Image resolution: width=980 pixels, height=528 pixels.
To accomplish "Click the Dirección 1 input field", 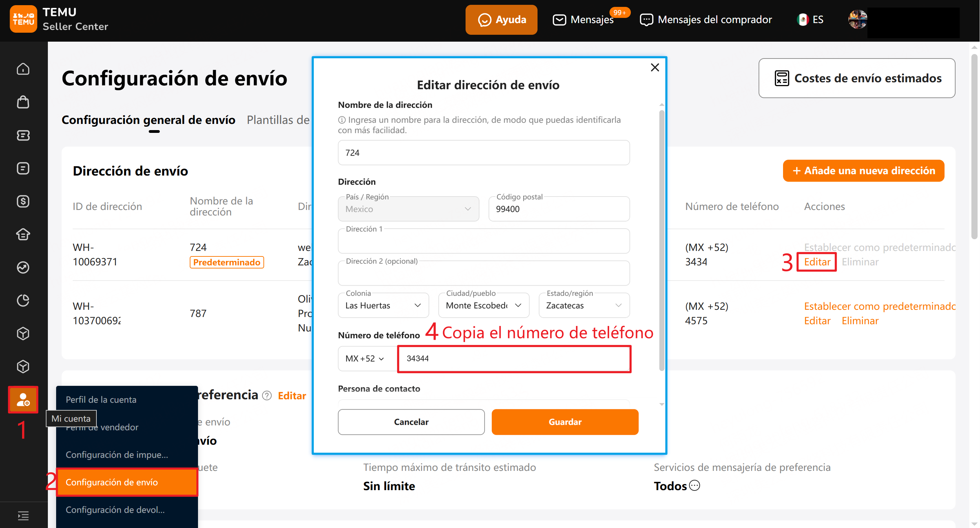I will (483, 241).
